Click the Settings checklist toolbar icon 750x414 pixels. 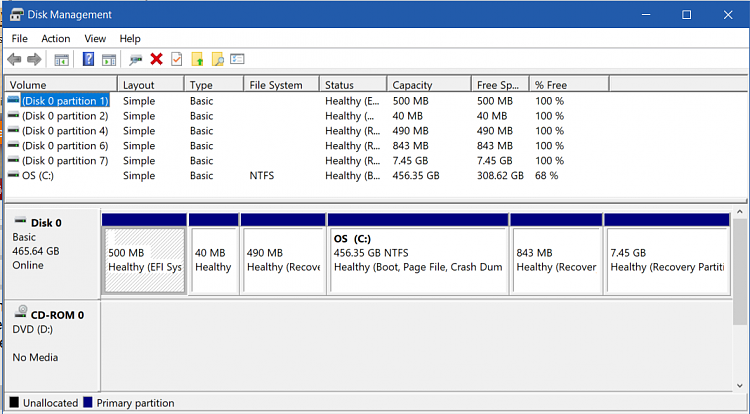pos(237,59)
